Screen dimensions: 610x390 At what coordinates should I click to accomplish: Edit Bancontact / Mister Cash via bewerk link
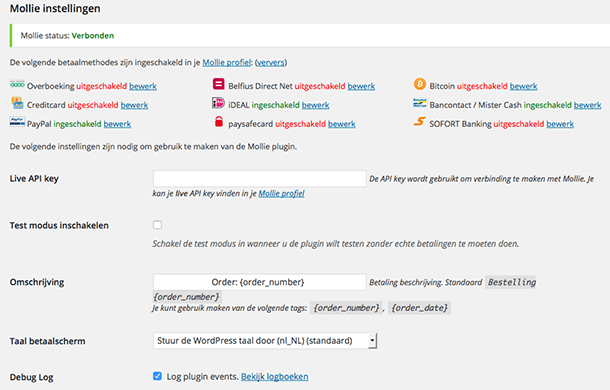coord(587,105)
